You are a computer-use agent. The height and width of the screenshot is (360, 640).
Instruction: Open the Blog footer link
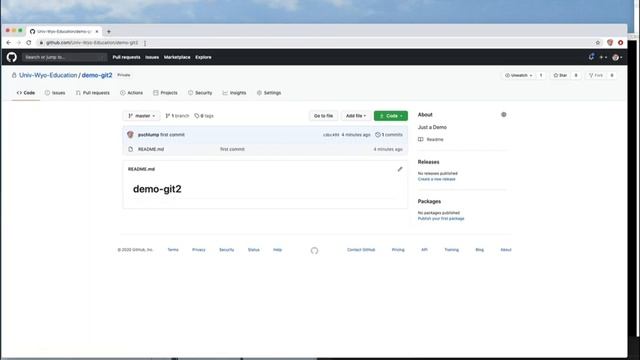480,250
